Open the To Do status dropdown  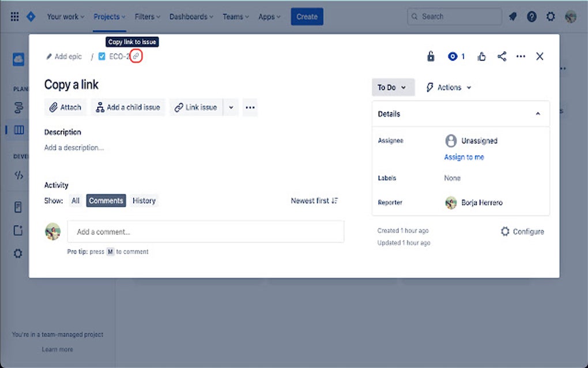point(392,87)
